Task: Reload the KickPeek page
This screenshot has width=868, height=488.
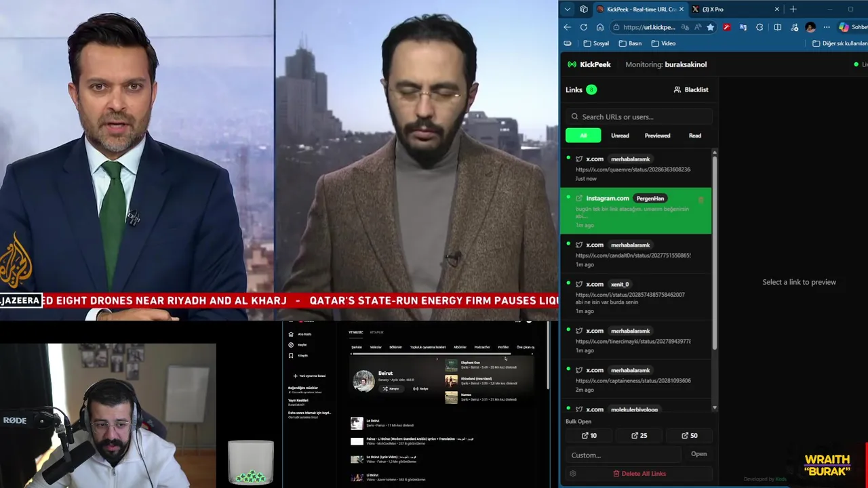Action: tap(584, 27)
